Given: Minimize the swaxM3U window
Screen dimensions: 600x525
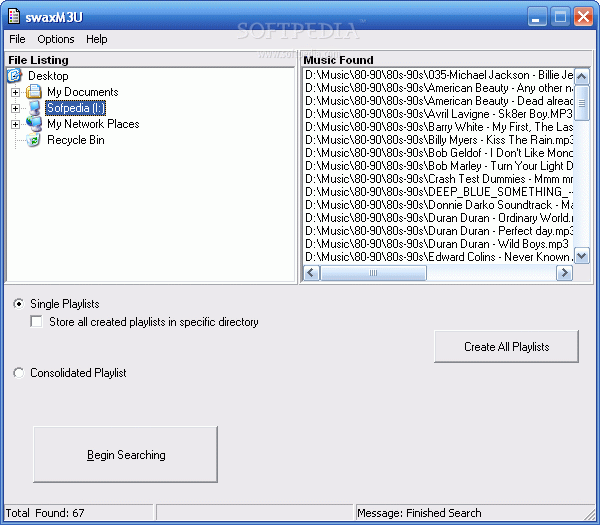Looking at the screenshot, I should pos(537,17).
